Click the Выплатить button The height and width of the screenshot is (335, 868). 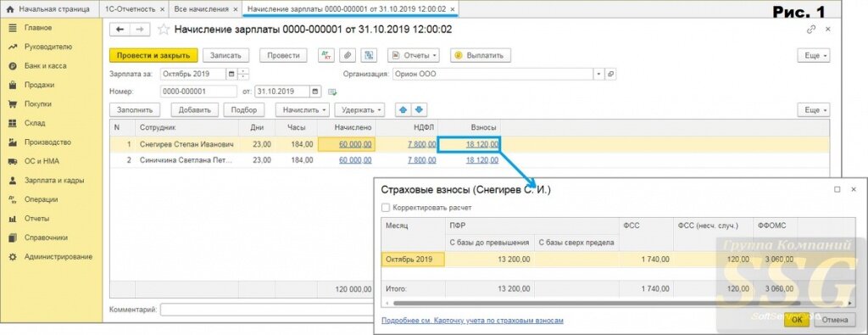pyautogui.click(x=480, y=55)
